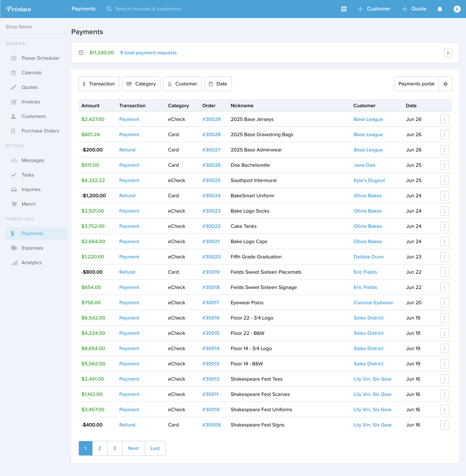This screenshot has width=466, height=476.
Task: Click the Printavo logo
Action: click(x=18, y=9)
